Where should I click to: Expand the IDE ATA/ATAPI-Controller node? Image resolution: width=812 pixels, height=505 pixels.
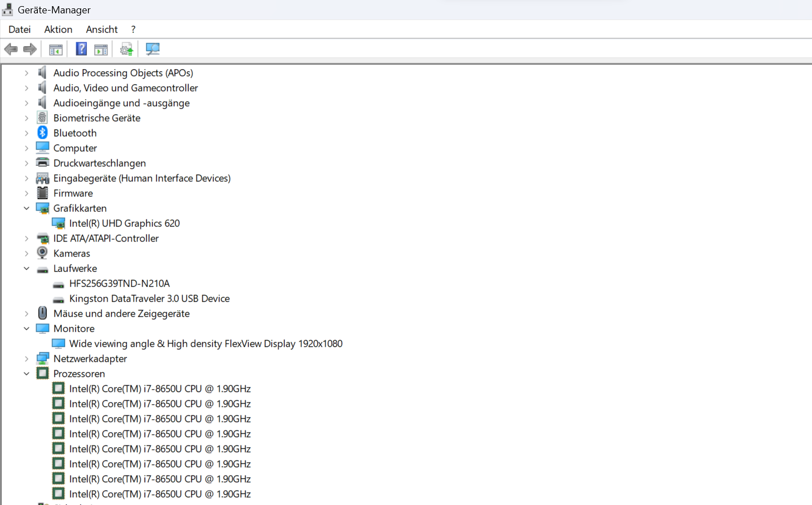26,238
